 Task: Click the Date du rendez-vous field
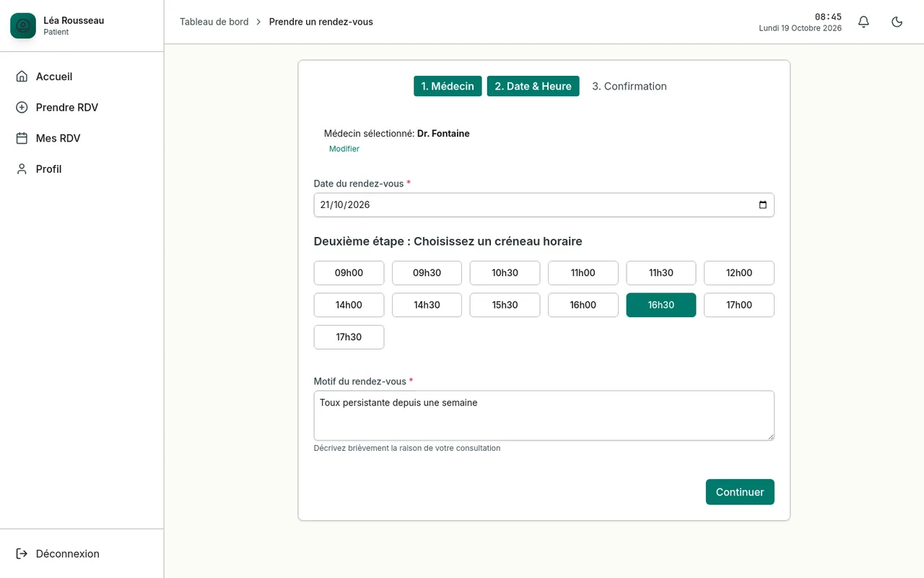[544, 204]
